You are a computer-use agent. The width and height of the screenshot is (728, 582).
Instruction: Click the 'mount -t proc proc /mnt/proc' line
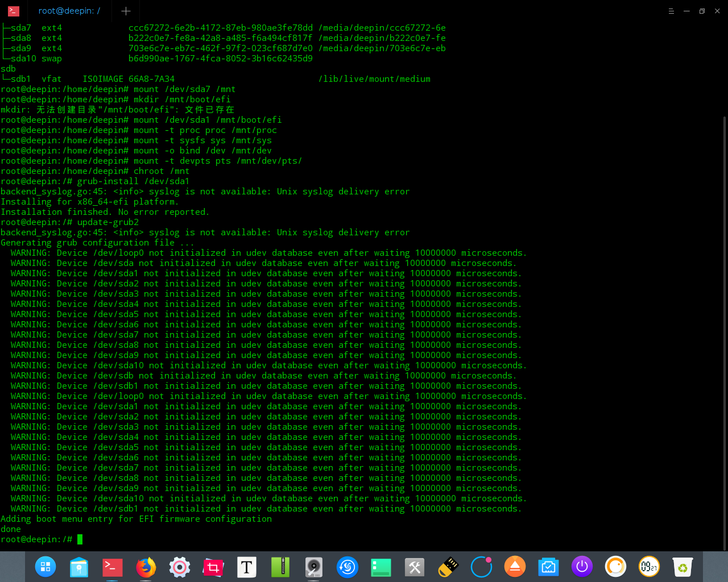click(205, 130)
